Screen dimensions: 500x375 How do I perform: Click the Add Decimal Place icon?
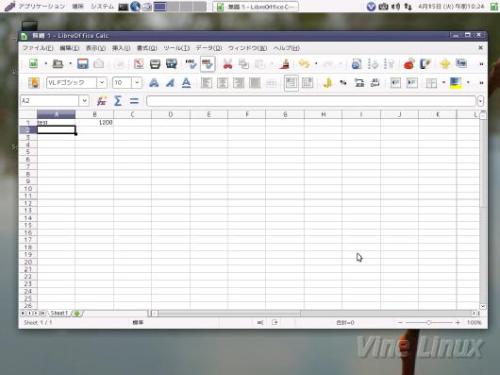[359, 83]
